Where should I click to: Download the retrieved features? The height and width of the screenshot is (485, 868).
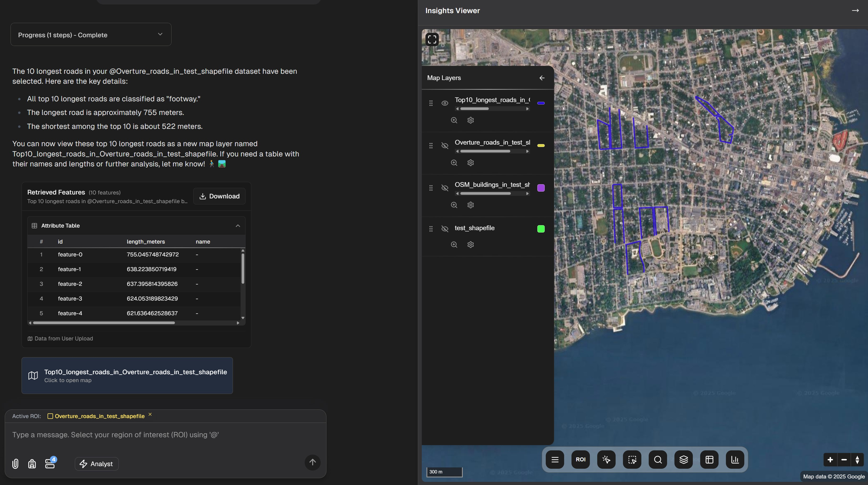tap(219, 196)
